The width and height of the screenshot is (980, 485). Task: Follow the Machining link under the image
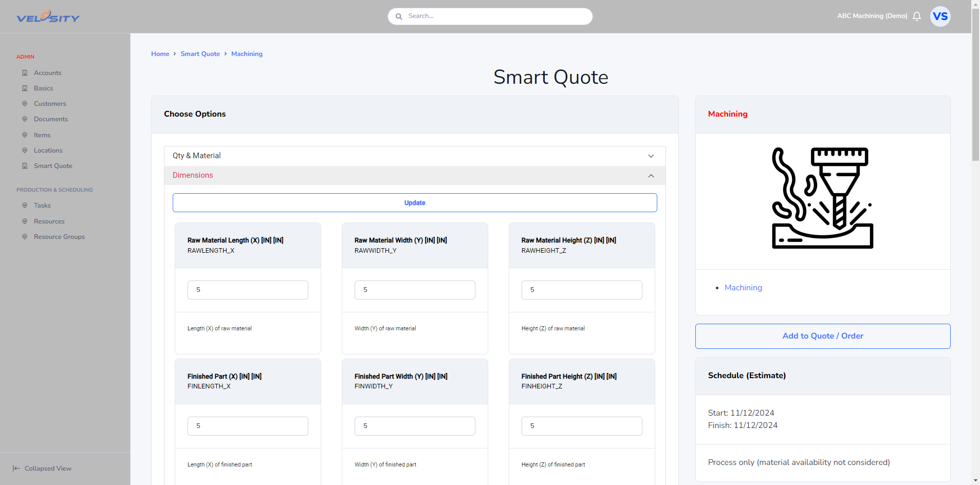click(x=743, y=288)
